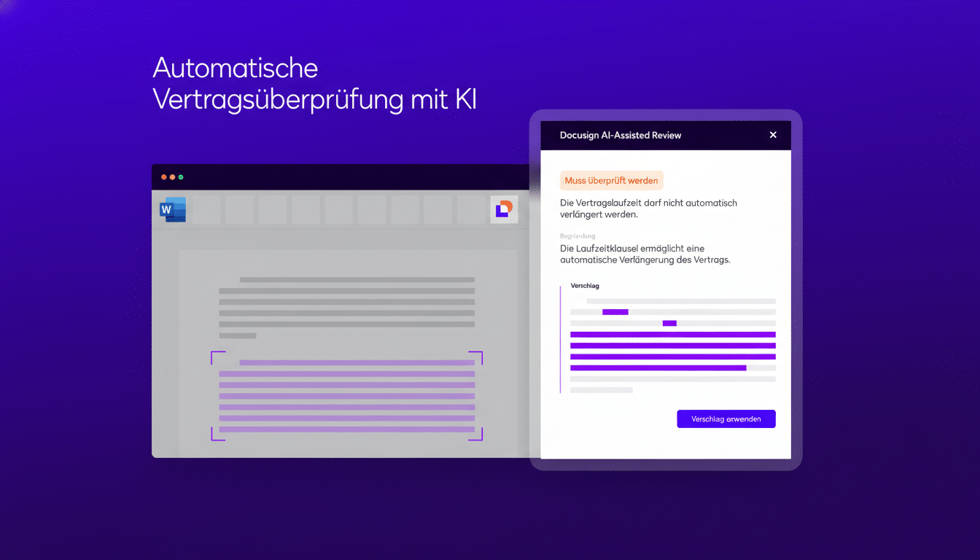Click the Vertragslaufzeit warning text link
Viewport: 980px width, 560px height.
coord(647,209)
